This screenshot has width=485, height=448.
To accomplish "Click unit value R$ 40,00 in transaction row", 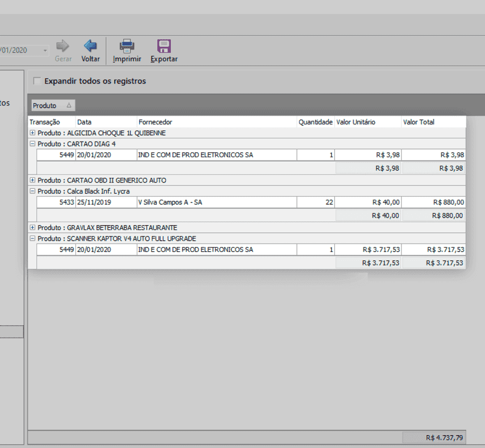I will click(368, 202).
